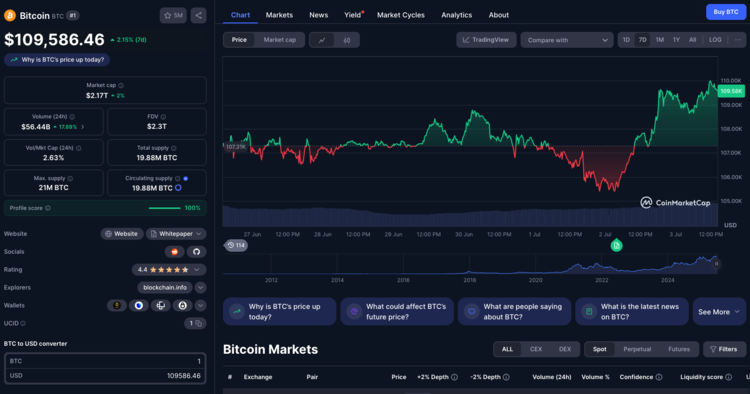The width and height of the screenshot is (750, 394).
Task: Open the Analytics tab
Action: click(x=456, y=15)
